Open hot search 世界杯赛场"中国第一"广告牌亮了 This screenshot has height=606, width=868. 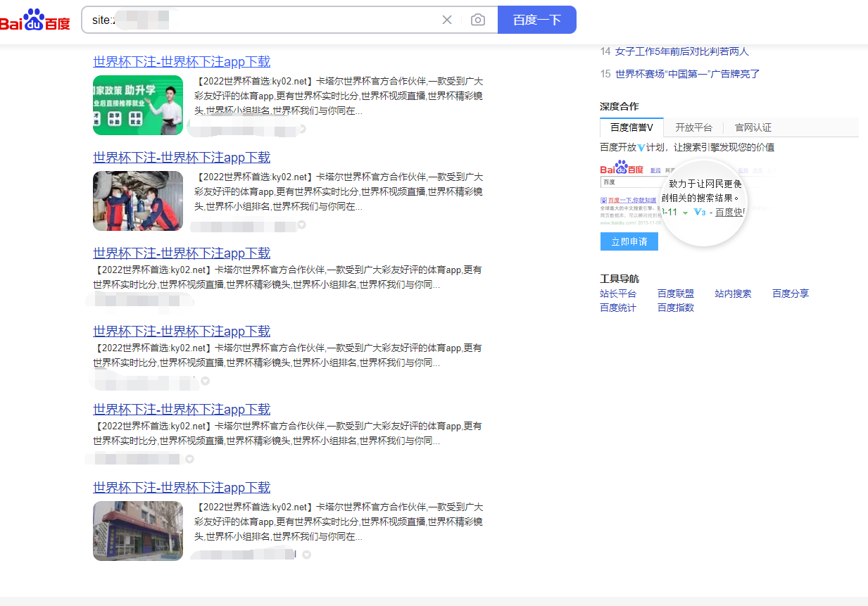tap(688, 74)
